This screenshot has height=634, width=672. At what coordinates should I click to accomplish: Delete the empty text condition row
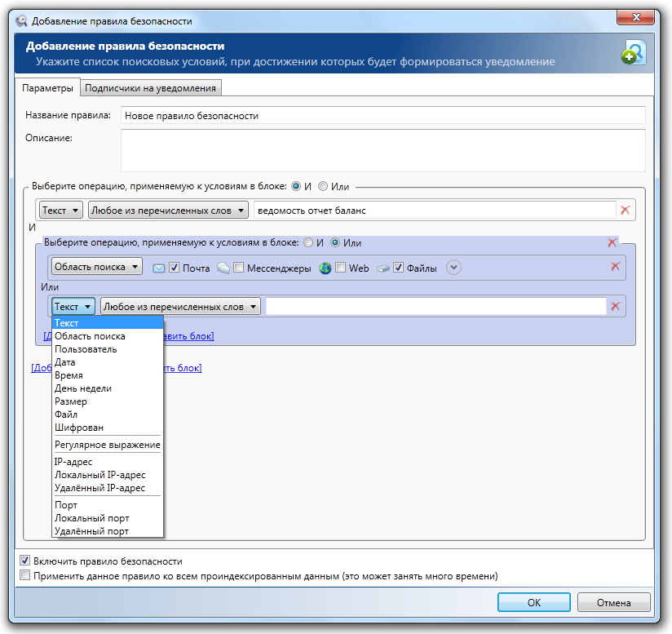pos(615,306)
